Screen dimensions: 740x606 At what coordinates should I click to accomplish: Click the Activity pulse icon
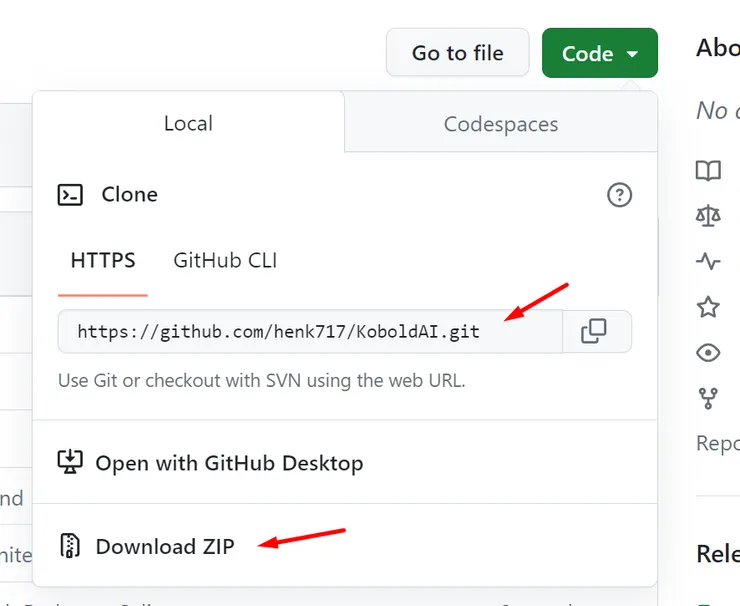(x=708, y=262)
